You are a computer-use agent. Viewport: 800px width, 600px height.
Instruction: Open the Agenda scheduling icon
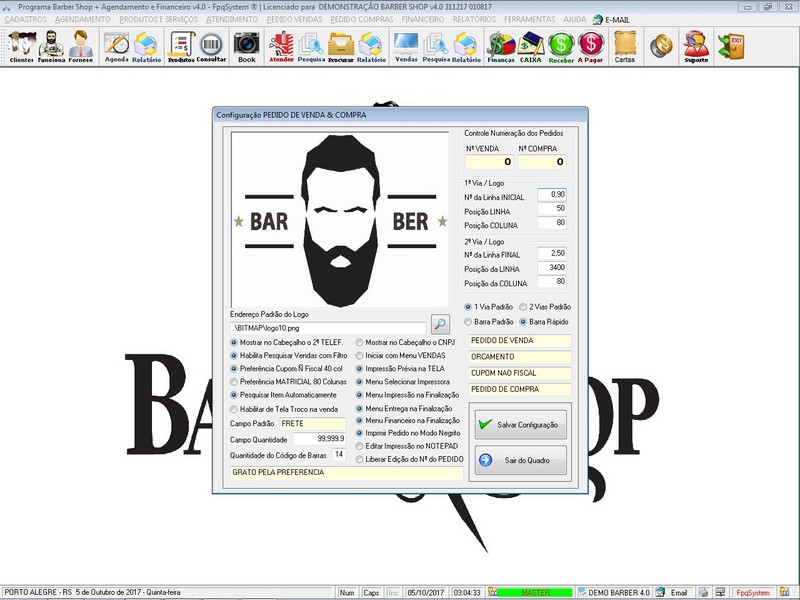(x=117, y=46)
